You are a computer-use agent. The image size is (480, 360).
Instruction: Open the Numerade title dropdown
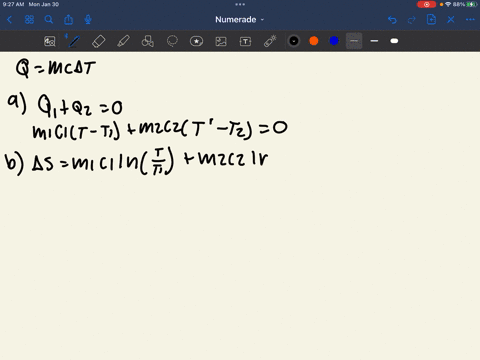240,20
